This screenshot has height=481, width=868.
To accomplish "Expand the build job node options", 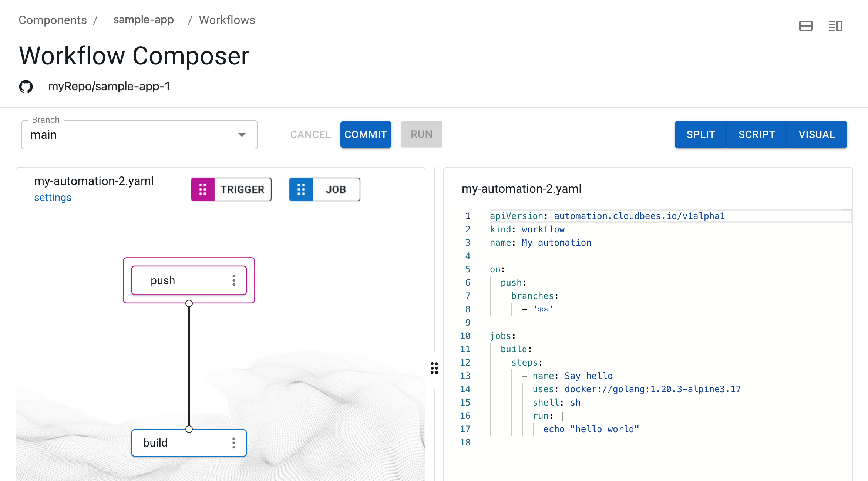I will [x=233, y=443].
